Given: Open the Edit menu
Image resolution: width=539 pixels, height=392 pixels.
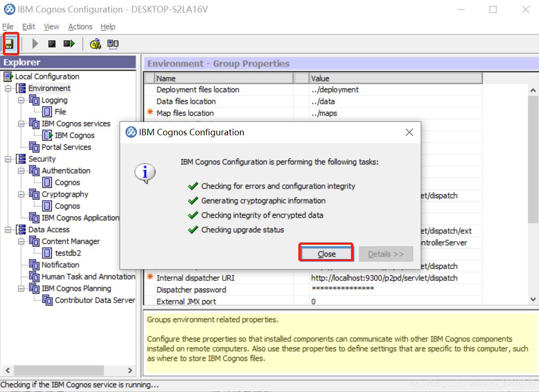Looking at the screenshot, I should click(29, 27).
